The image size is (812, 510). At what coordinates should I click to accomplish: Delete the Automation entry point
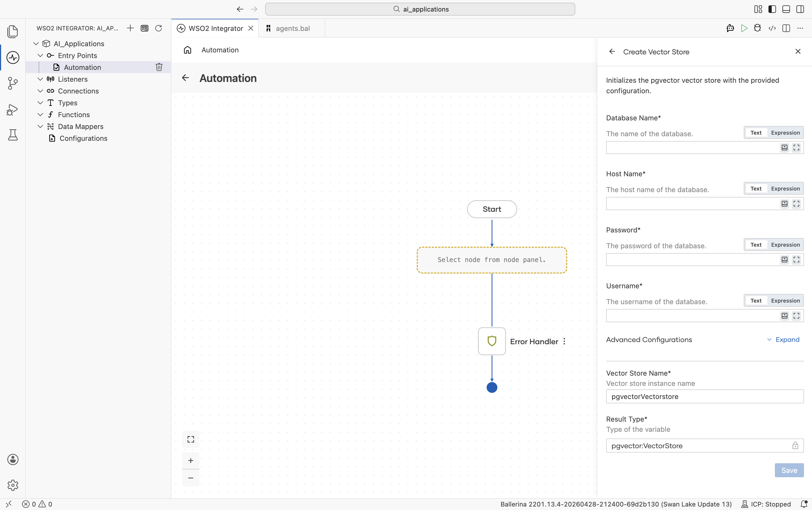coord(159,67)
